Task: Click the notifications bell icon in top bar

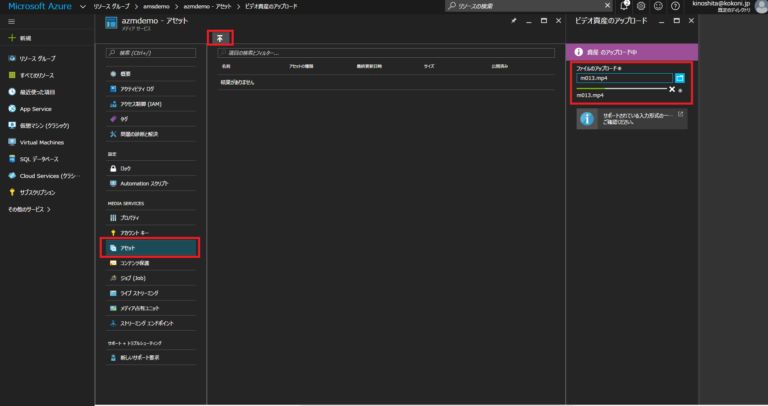Action: 624,6
